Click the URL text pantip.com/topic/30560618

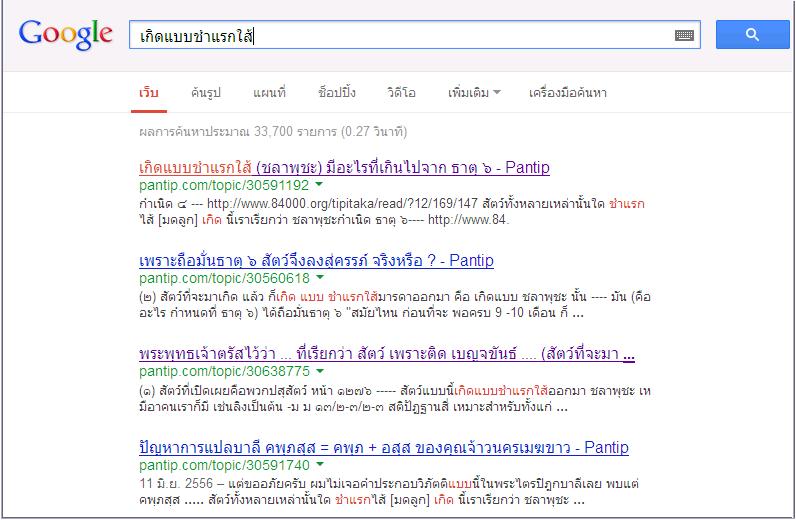coord(224,278)
